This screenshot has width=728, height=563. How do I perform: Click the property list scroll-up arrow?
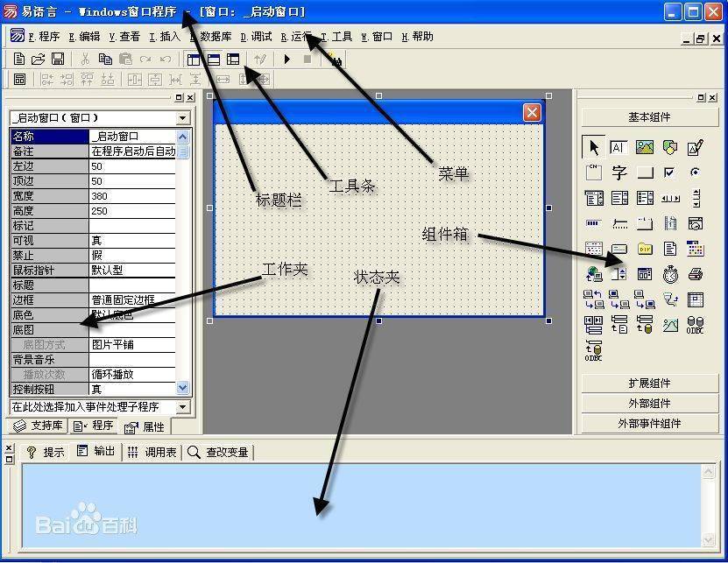[x=183, y=137]
